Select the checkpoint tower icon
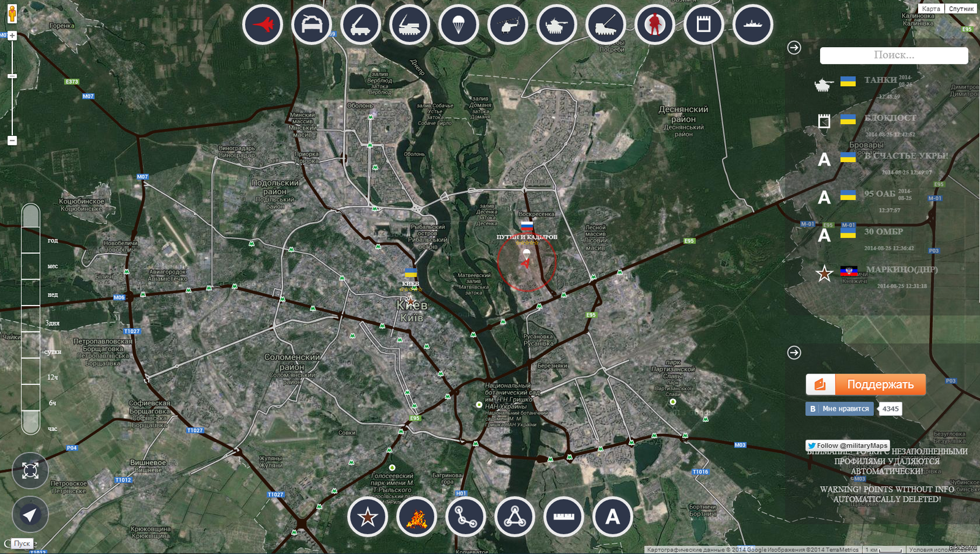 704,24
